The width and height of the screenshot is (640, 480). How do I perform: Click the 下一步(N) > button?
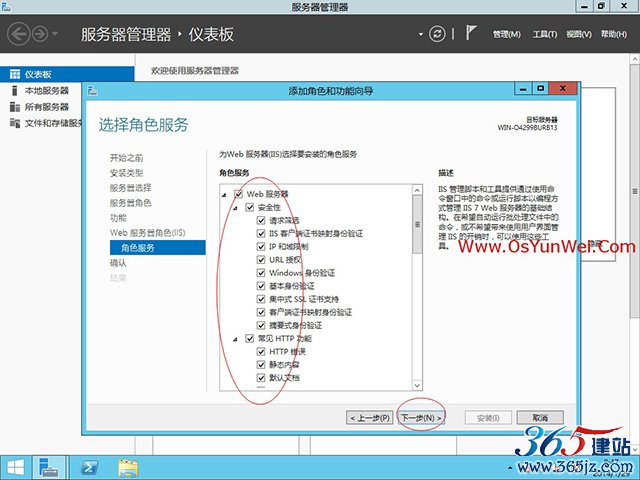[421, 418]
